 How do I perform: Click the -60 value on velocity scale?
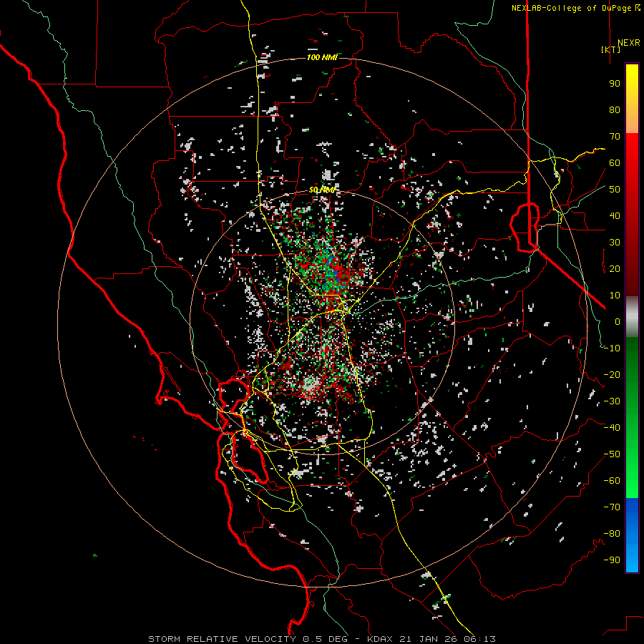pyautogui.click(x=612, y=481)
